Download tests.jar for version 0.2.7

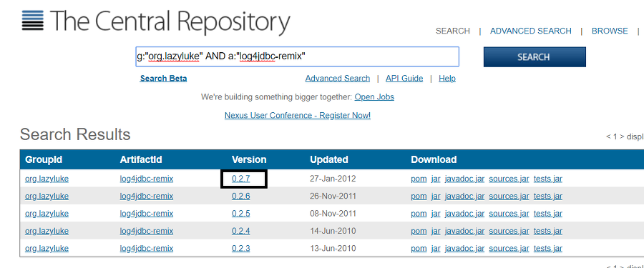(x=548, y=179)
